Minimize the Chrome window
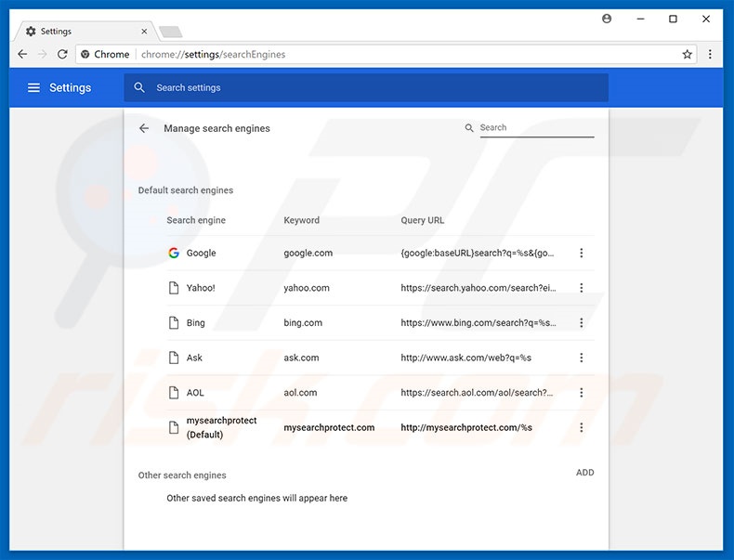 [640, 19]
